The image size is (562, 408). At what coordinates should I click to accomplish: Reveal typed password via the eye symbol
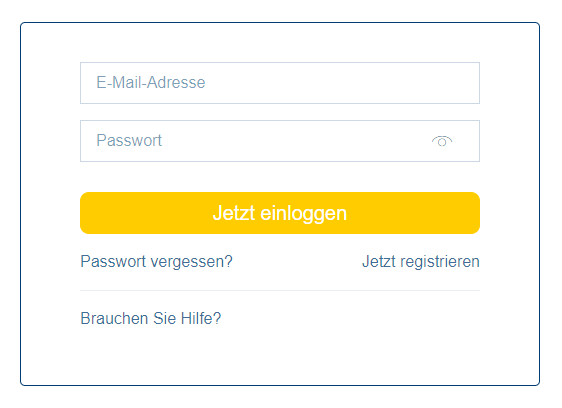click(442, 141)
